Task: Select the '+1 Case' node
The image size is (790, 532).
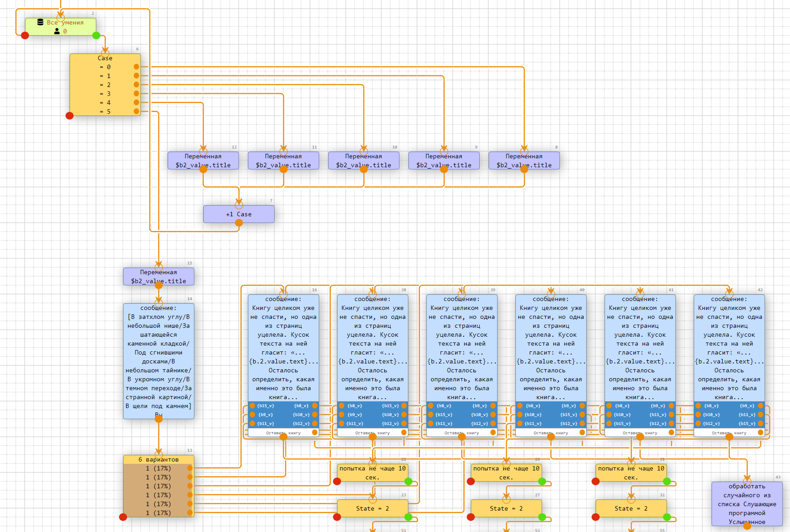Action: pyautogui.click(x=239, y=214)
